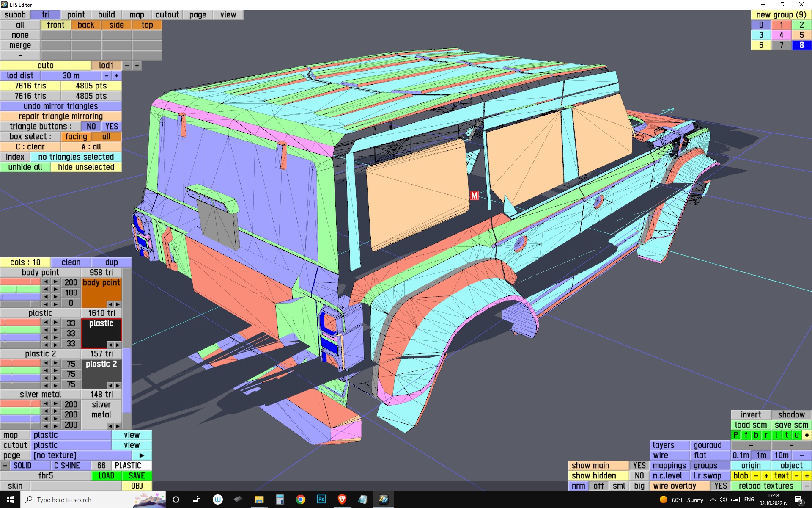Set triangle buttons to NO

click(91, 127)
